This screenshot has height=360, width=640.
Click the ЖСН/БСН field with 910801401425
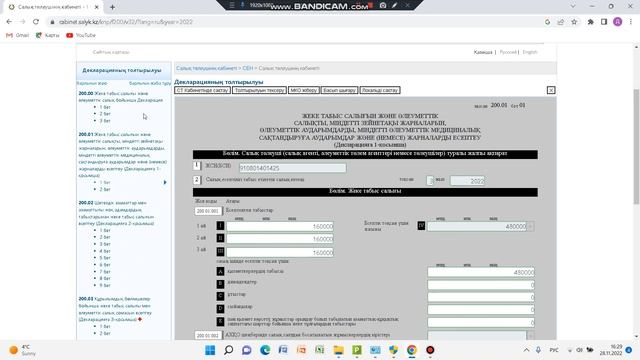293,168
